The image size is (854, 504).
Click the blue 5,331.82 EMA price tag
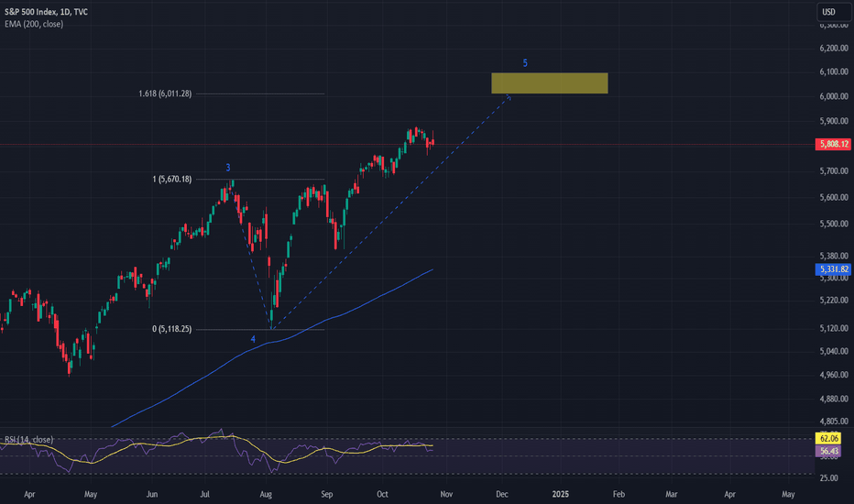(833, 269)
